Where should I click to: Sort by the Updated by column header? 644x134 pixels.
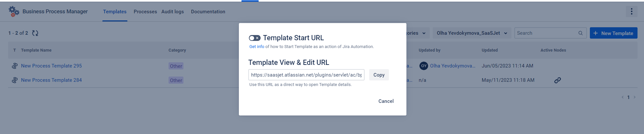(429, 50)
